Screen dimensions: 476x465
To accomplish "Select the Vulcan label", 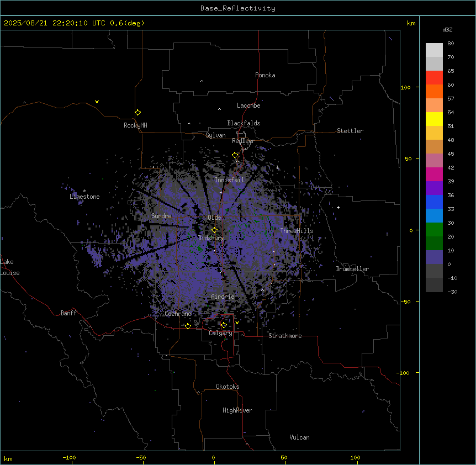I will click(x=300, y=437).
